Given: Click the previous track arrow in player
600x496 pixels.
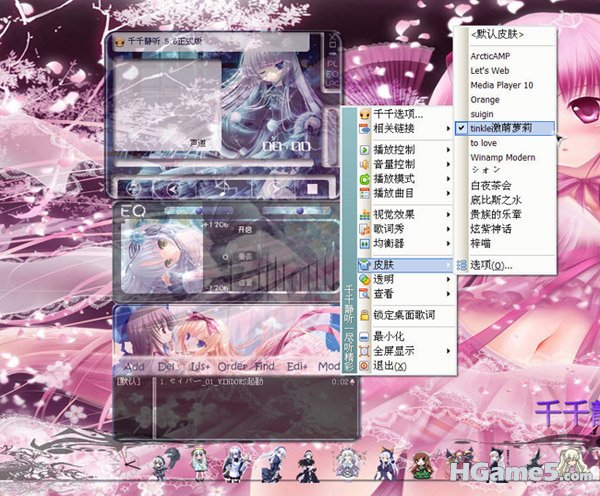Looking at the screenshot, I should [174, 189].
